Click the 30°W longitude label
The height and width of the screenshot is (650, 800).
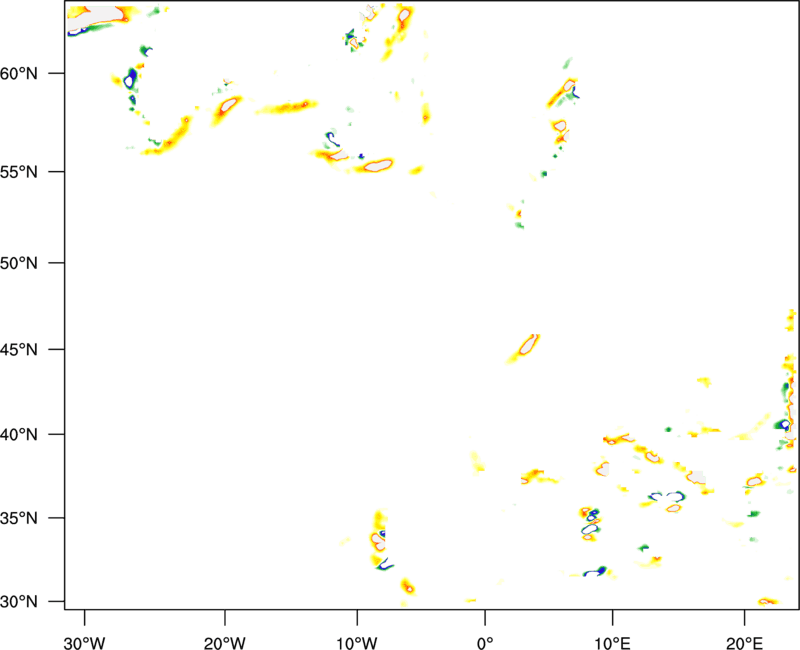click(x=85, y=643)
